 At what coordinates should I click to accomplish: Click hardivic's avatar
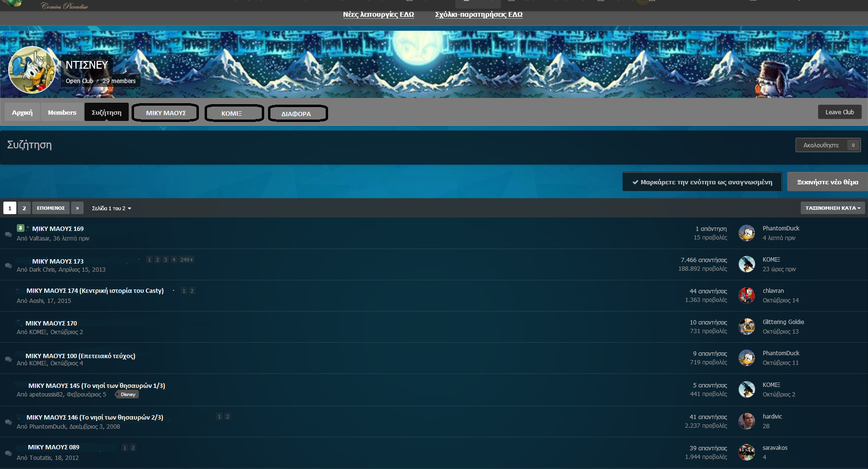(746, 421)
